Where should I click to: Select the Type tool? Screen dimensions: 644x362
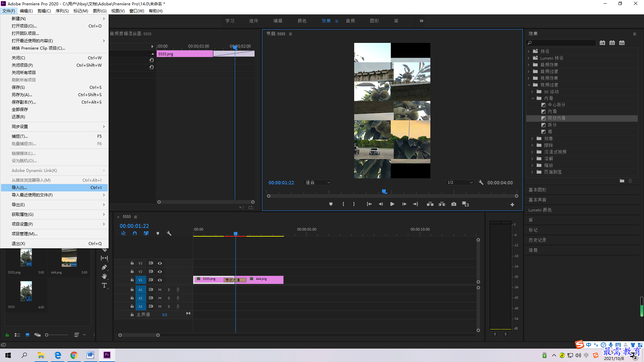tap(104, 285)
